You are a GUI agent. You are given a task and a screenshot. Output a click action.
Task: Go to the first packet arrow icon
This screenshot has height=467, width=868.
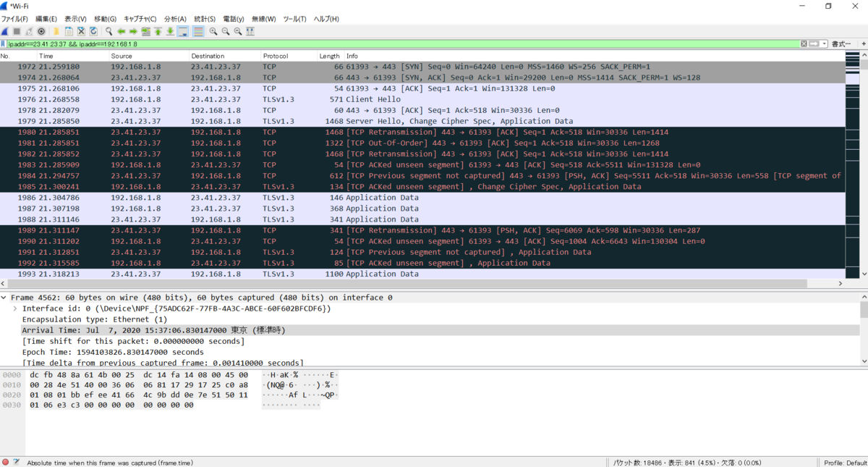(158, 31)
